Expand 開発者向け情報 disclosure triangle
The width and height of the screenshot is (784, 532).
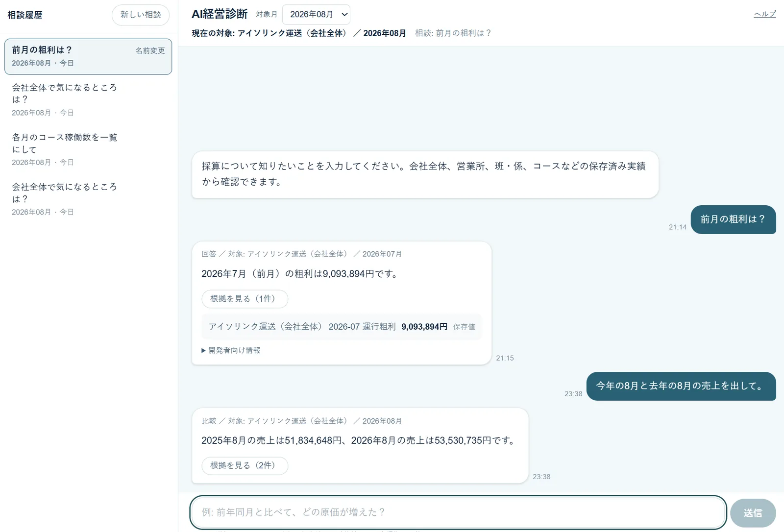[231, 350]
